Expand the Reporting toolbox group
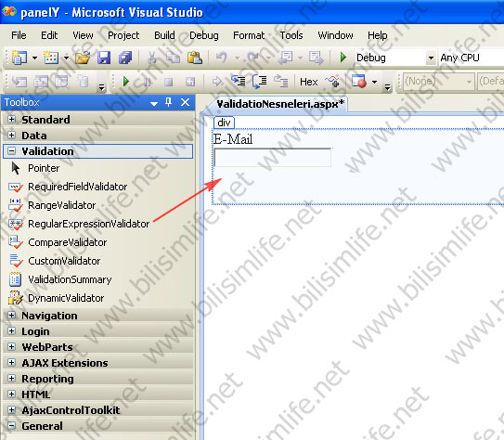The image size is (504, 440). (11, 379)
